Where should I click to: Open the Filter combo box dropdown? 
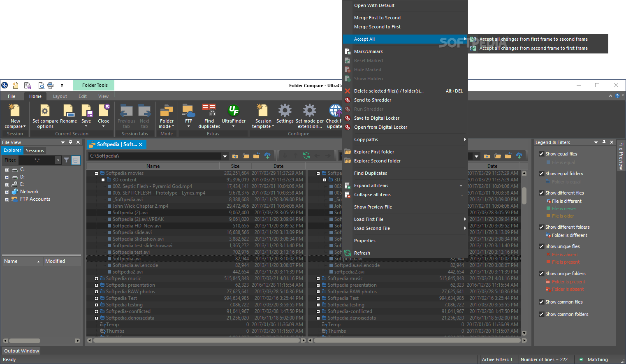(x=58, y=160)
